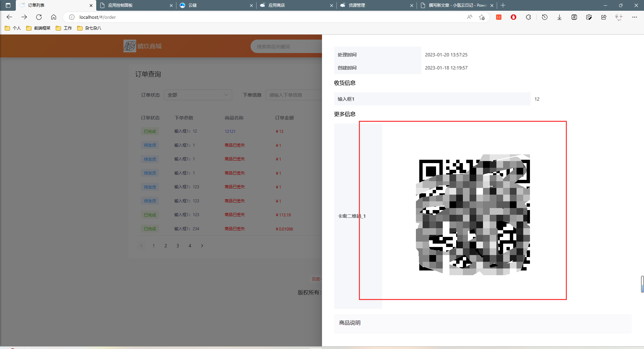This screenshot has height=349, width=644.
Task: Click the 订单金额 column header
Action: click(284, 118)
